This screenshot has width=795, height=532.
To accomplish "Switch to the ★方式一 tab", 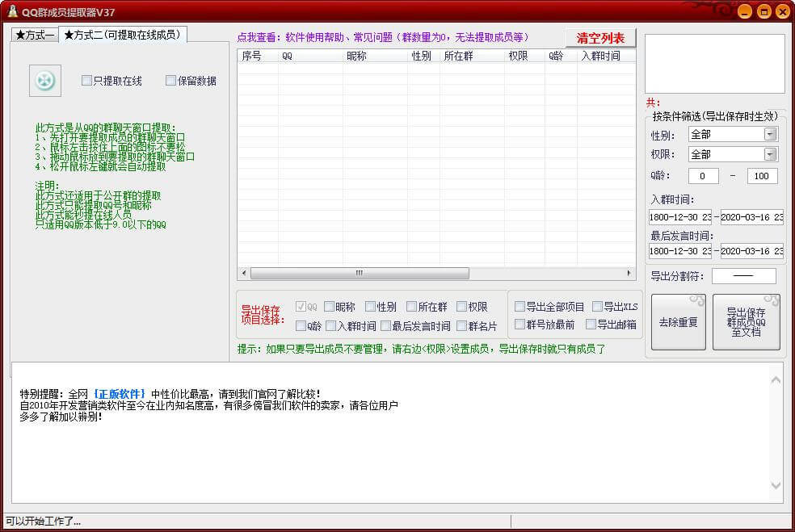I will tap(35, 35).
